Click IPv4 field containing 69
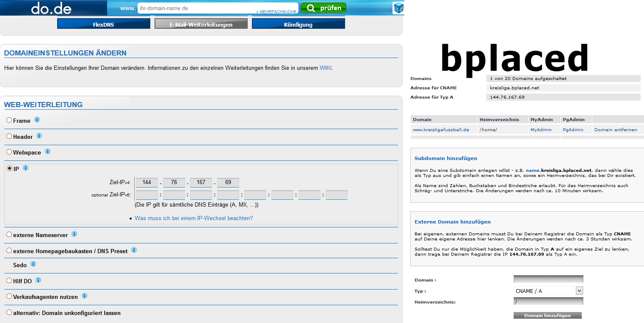 click(x=228, y=182)
